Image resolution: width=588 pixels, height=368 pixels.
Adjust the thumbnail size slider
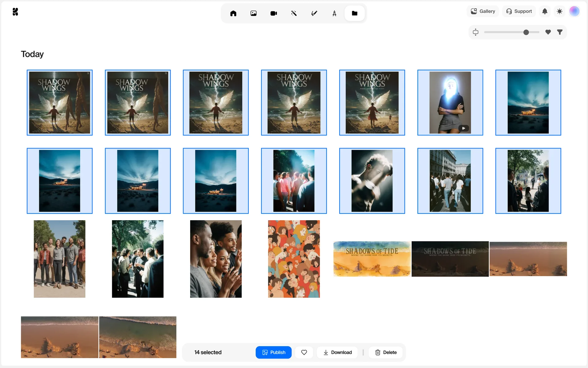click(x=526, y=32)
